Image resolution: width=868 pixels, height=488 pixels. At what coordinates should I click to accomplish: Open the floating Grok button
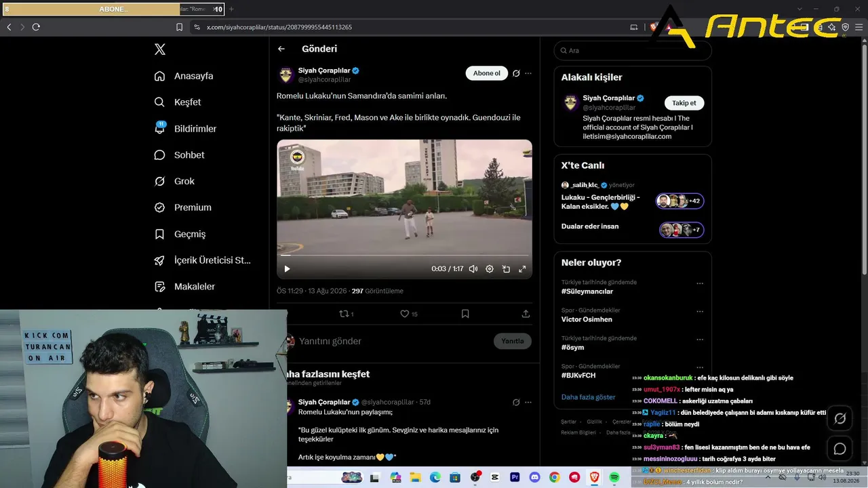840,419
